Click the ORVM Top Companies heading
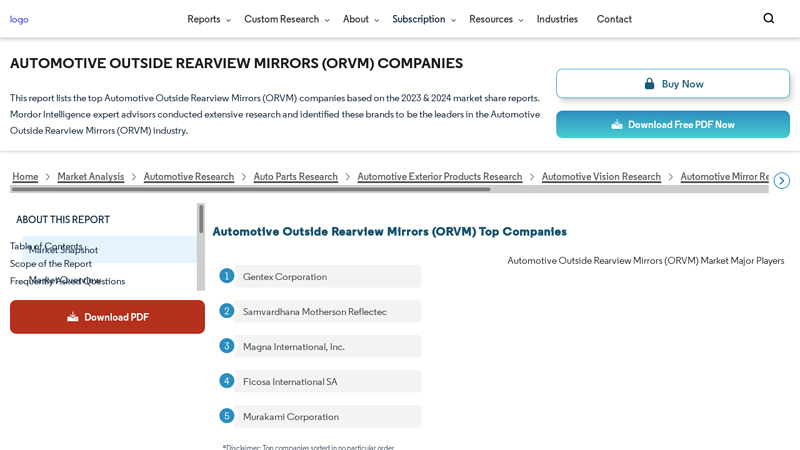The image size is (800, 450). coord(389,232)
